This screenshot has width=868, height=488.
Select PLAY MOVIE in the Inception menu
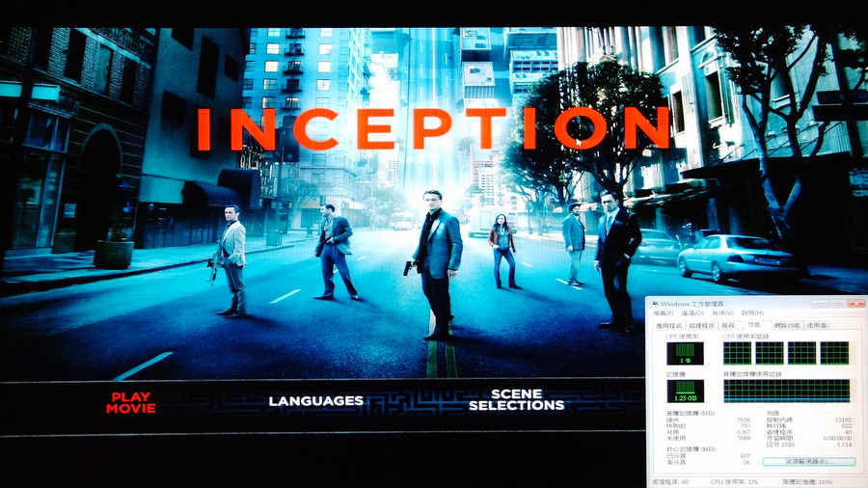pyautogui.click(x=131, y=403)
